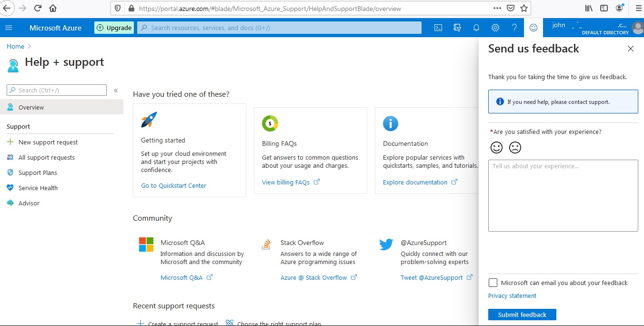Viewport: 644px width, 326px height.
Task: Start a New support request via plus icon
Action: [x=48, y=142]
